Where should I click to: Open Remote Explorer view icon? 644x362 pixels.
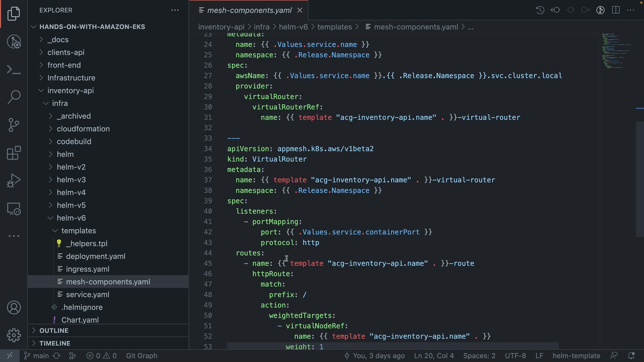click(x=14, y=209)
